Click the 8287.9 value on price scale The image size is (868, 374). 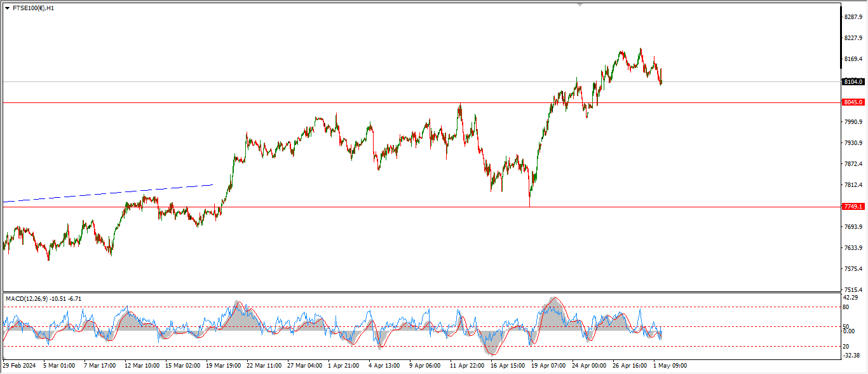click(853, 17)
